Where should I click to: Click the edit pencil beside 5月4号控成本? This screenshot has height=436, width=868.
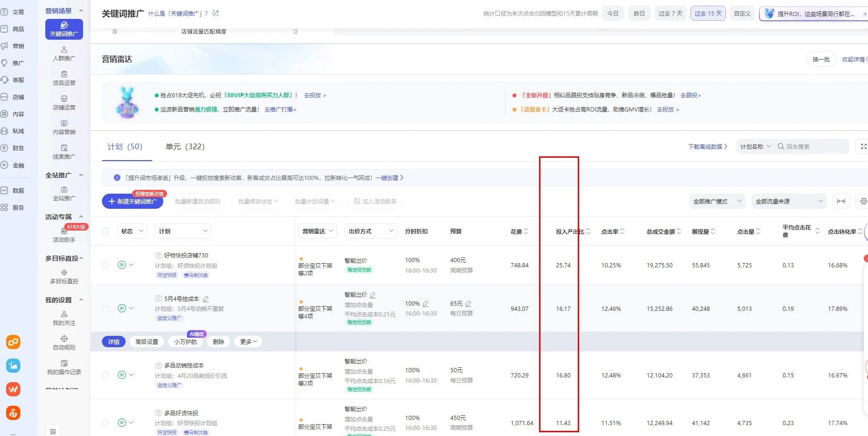click(x=206, y=299)
